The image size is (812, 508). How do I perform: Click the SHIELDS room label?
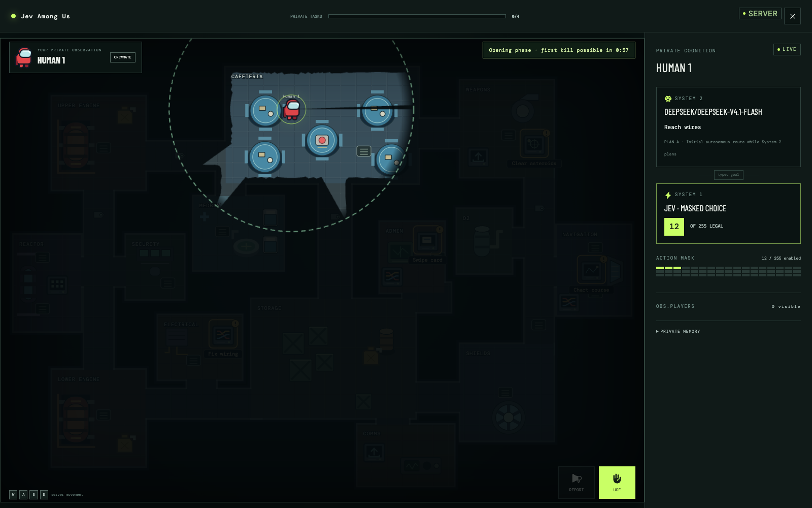tap(478, 354)
